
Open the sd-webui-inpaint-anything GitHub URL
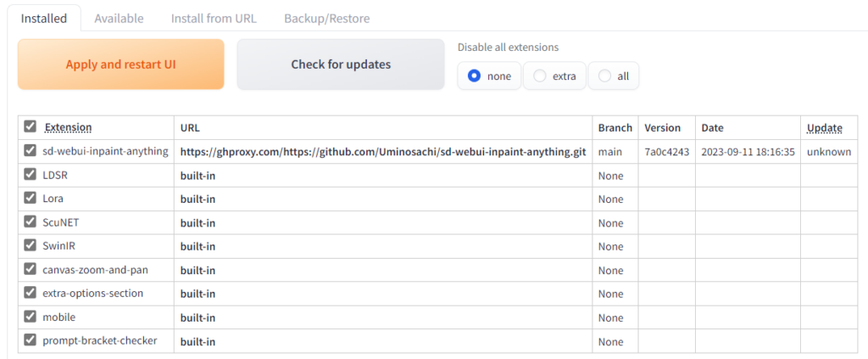pyautogui.click(x=382, y=152)
